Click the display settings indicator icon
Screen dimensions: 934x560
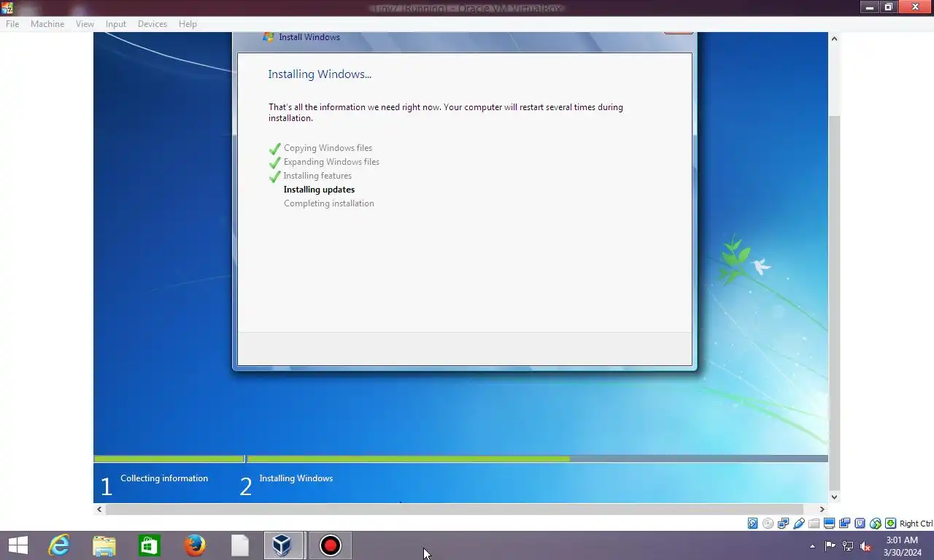click(829, 524)
